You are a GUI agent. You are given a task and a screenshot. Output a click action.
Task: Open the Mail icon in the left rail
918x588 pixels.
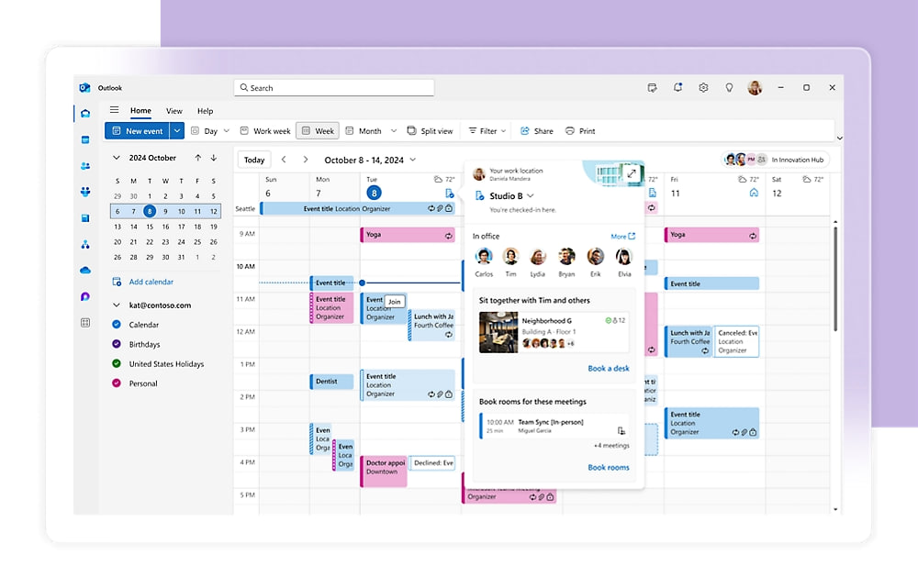[x=84, y=113]
